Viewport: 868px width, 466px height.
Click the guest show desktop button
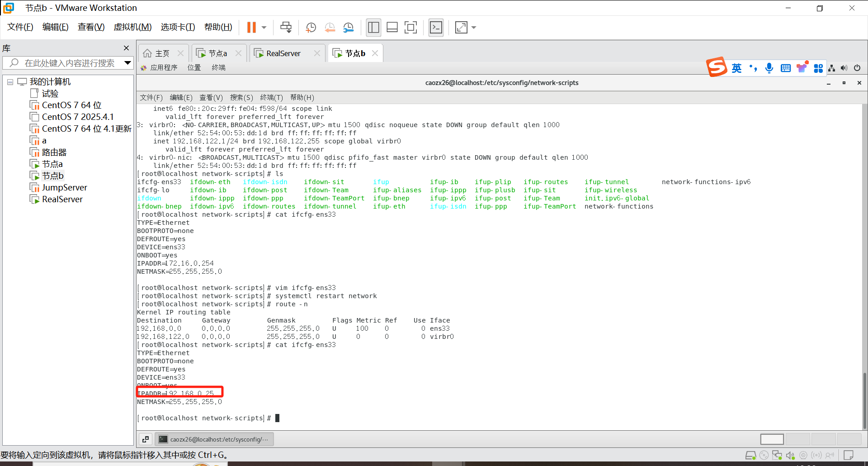(146, 439)
